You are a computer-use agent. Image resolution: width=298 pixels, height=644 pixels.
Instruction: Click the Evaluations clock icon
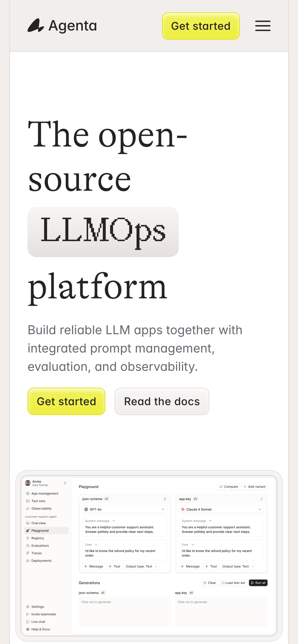click(28, 546)
